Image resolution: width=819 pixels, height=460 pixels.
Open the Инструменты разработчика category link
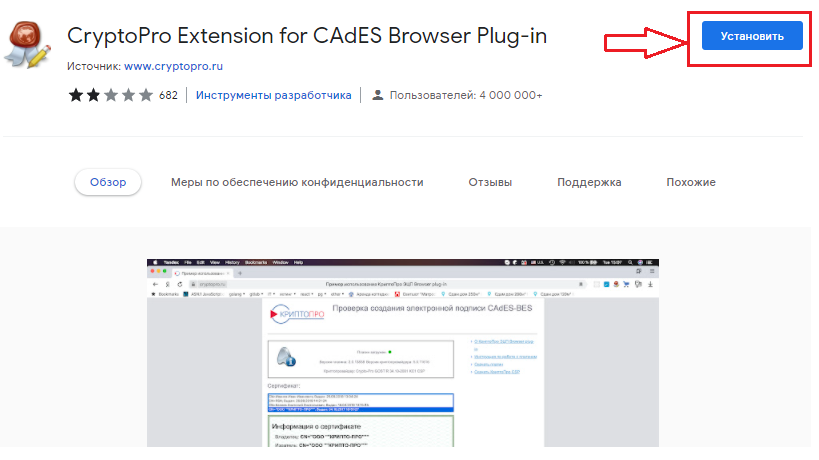[273, 95]
